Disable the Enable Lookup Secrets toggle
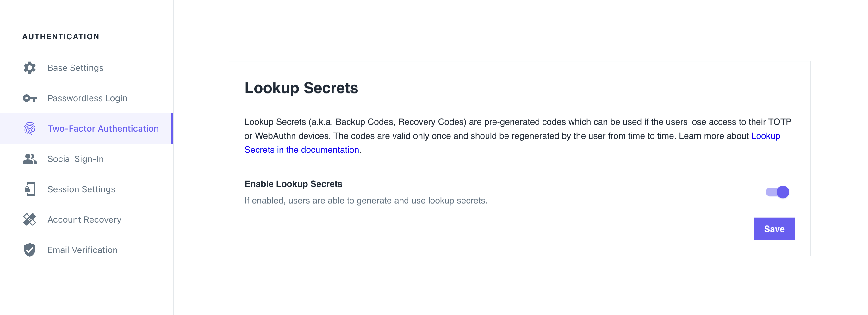The width and height of the screenshot is (868, 315). tap(777, 192)
